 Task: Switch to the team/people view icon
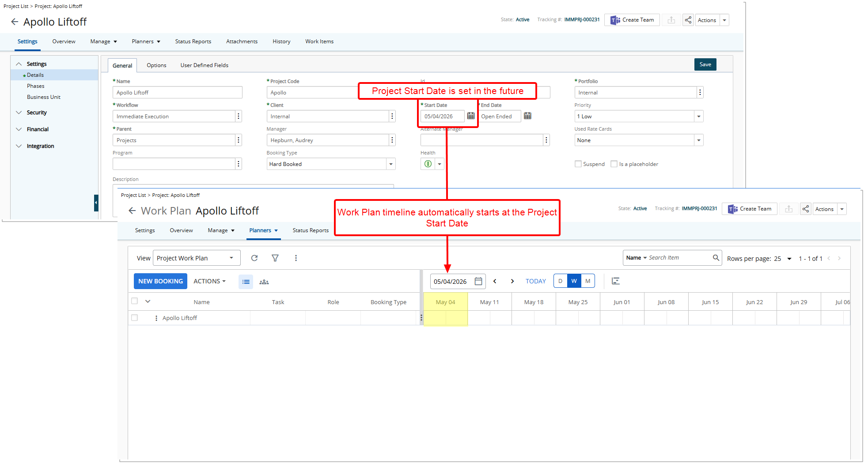(x=264, y=281)
